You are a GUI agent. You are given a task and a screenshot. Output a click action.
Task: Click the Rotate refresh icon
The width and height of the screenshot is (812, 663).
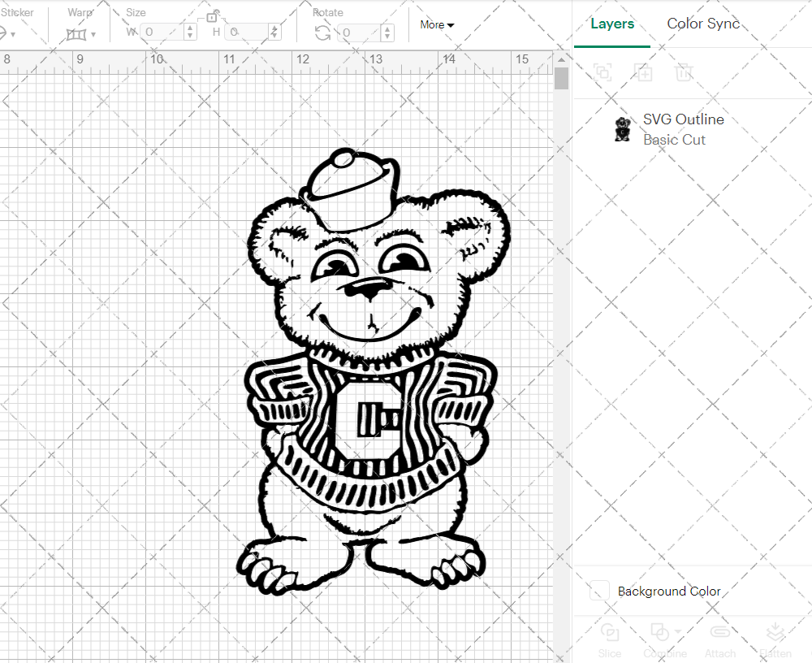pos(322,32)
